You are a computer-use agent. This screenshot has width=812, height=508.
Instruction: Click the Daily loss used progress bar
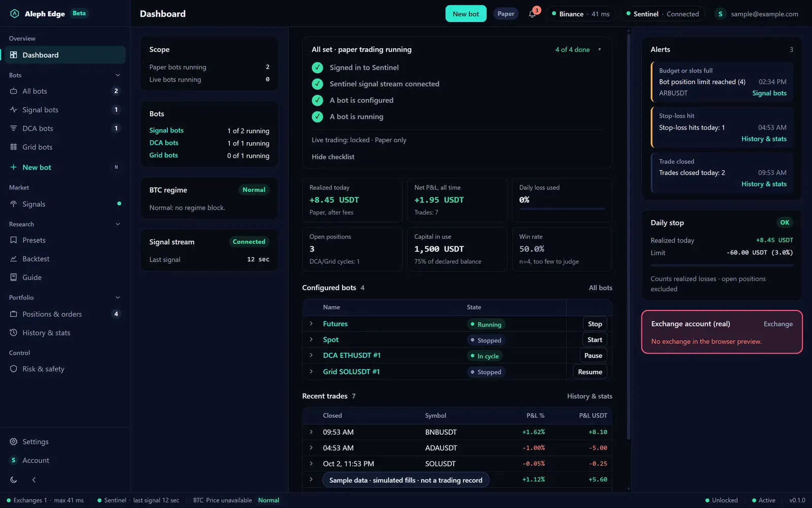562,209
